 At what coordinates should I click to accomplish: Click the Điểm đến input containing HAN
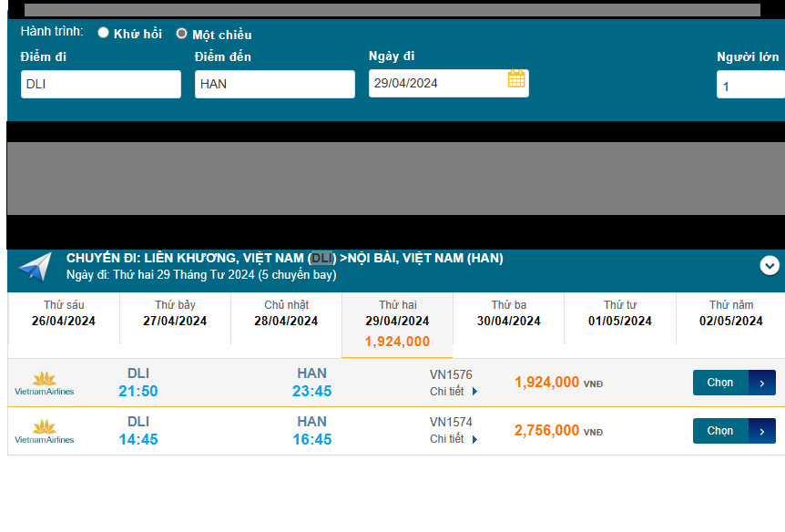click(x=274, y=85)
